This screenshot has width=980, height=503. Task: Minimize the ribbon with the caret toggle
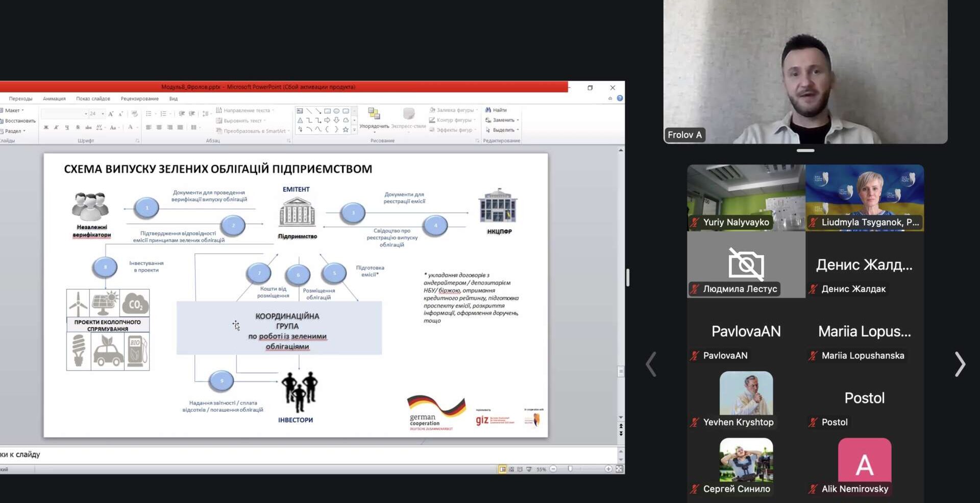[610, 99]
